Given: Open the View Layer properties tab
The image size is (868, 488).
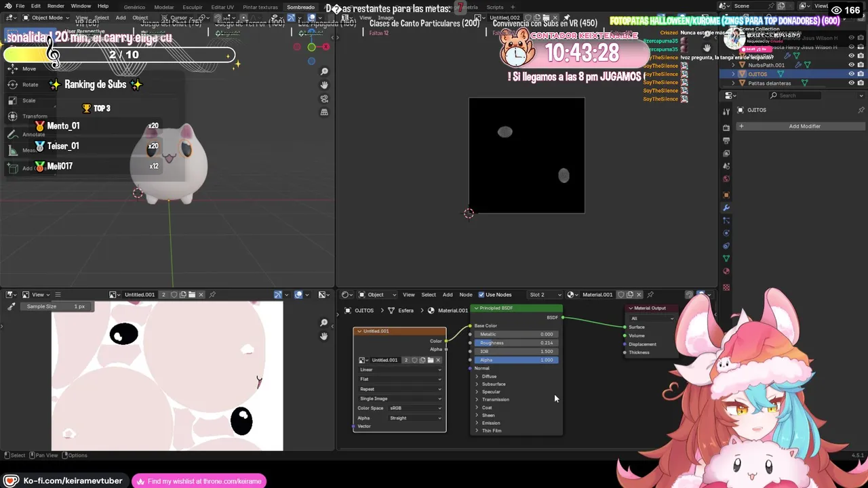Looking at the screenshot, I should click(x=726, y=153).
